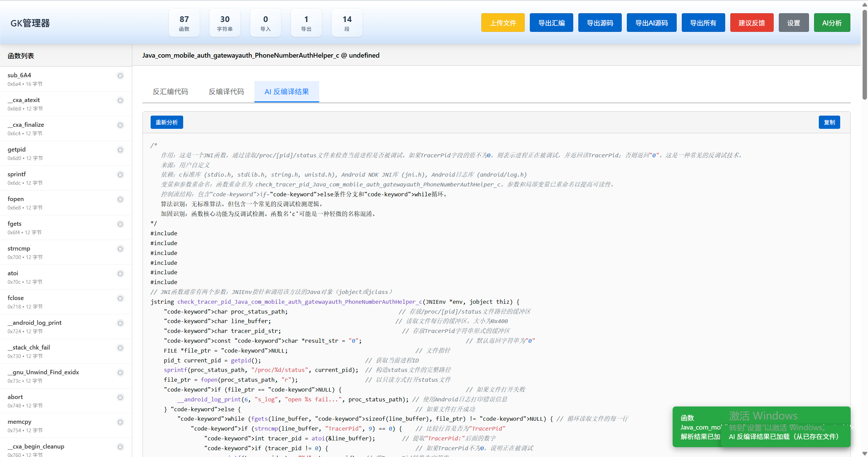Select the circle beside fopen entry

click(120, 199)
